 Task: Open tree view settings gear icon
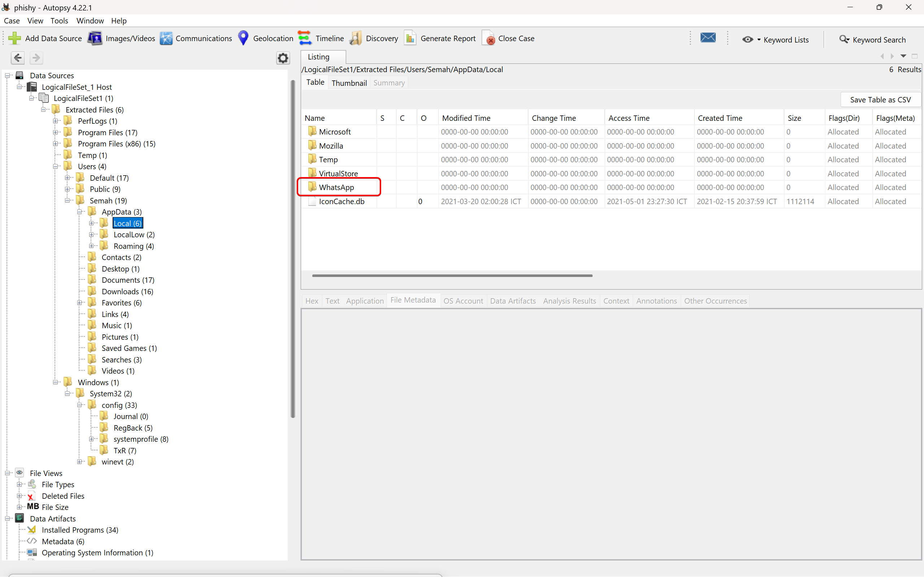pos(283,58)
